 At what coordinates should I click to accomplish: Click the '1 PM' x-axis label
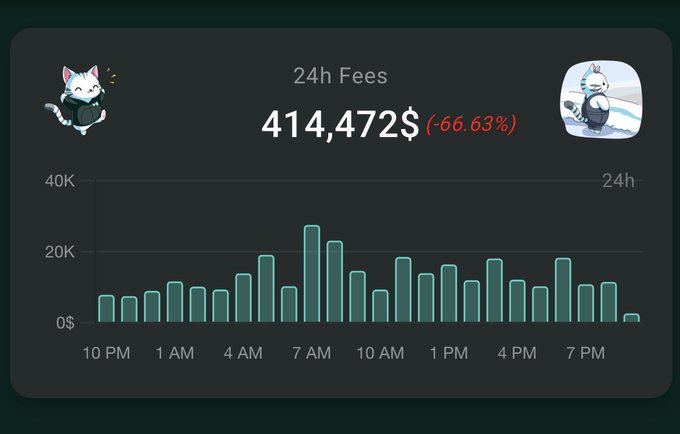(x=449, y=353)
